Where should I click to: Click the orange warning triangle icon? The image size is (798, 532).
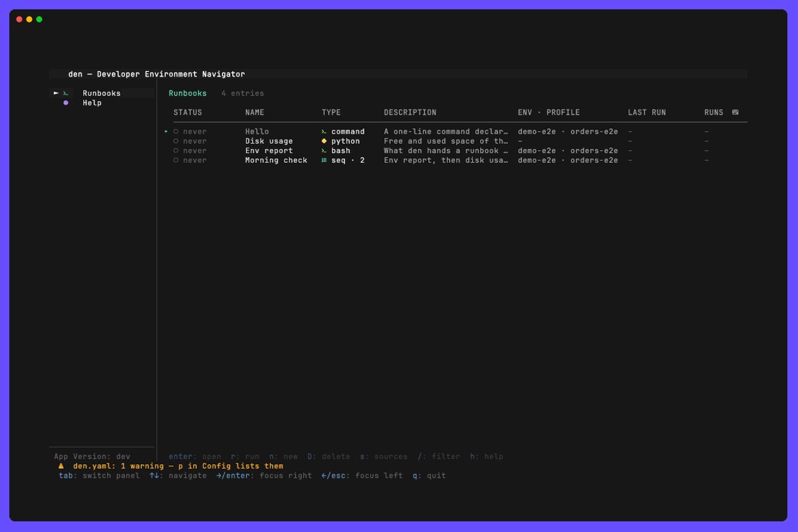(x=61, y=465)
